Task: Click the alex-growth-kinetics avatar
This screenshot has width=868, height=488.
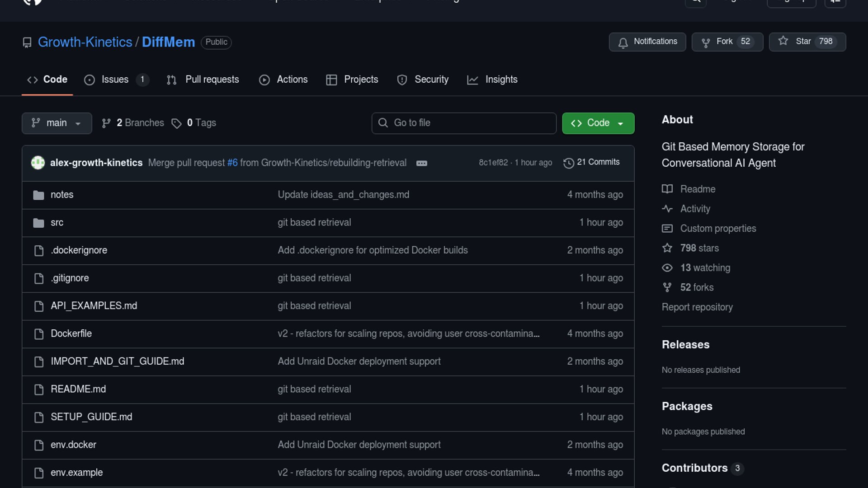Action: [38, 163]
